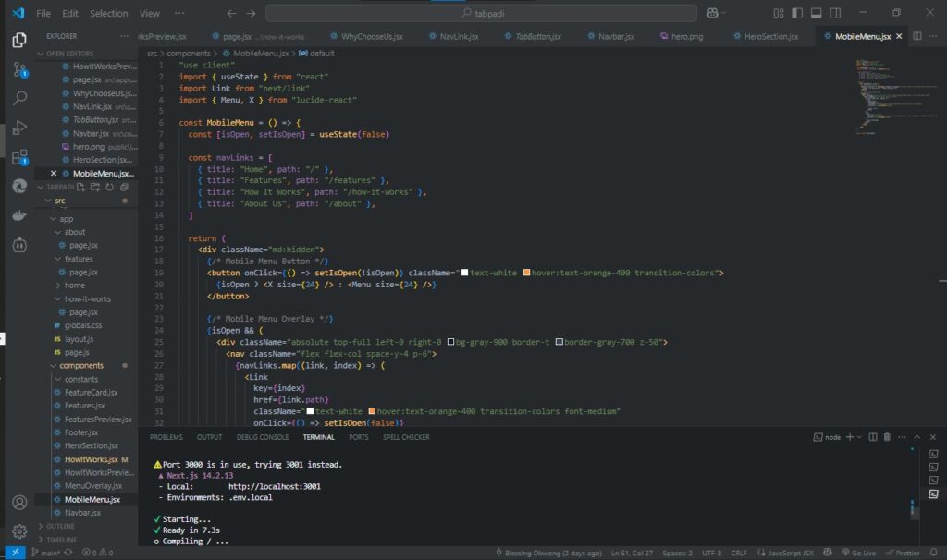Open the main branch indicator in status bar
The width and height of the screenshot is (947, 560).
pos(45,553)
